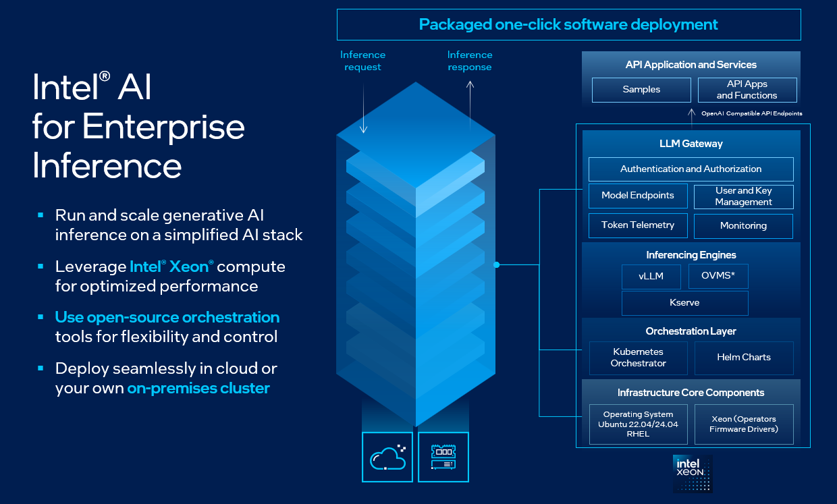Click the API Application and Services heading
This screenshot has width=837, height=504.
[691, 65]
